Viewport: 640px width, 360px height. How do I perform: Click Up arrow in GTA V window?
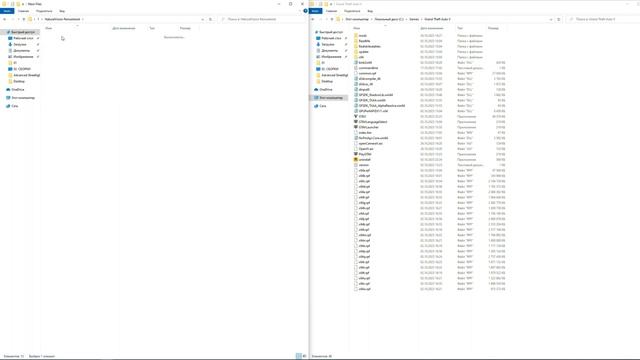pyautogui.click(x=332, y=19)
